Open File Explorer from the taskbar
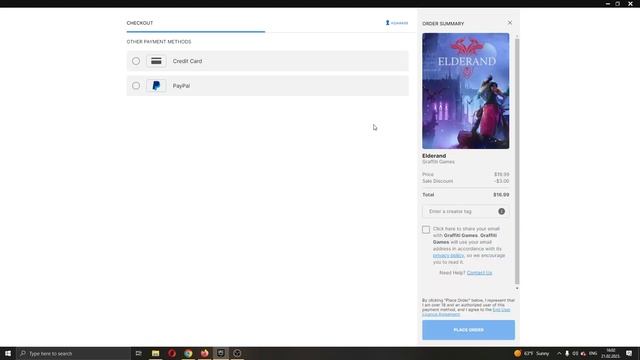640x360 pixels. coord(156,353)
